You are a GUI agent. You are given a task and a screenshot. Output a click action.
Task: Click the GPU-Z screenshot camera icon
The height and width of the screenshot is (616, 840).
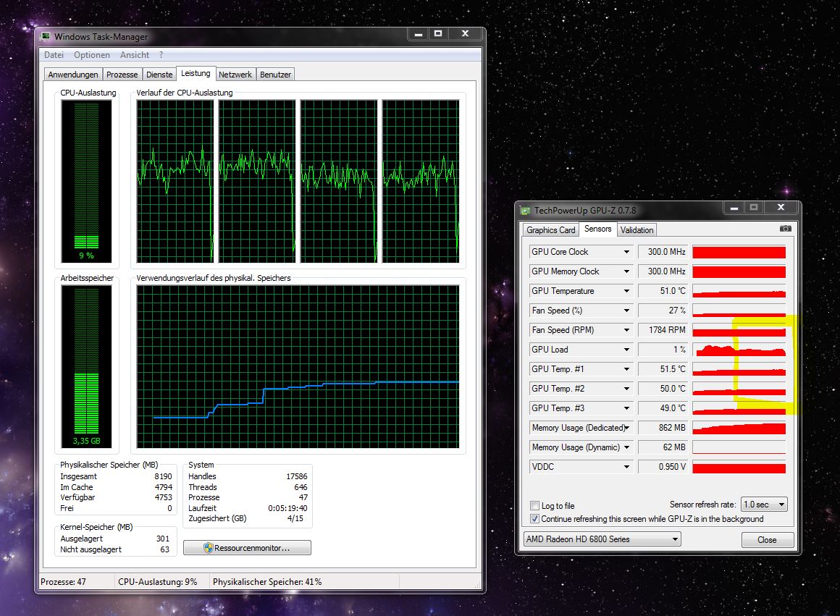click(x=786, y=229)
